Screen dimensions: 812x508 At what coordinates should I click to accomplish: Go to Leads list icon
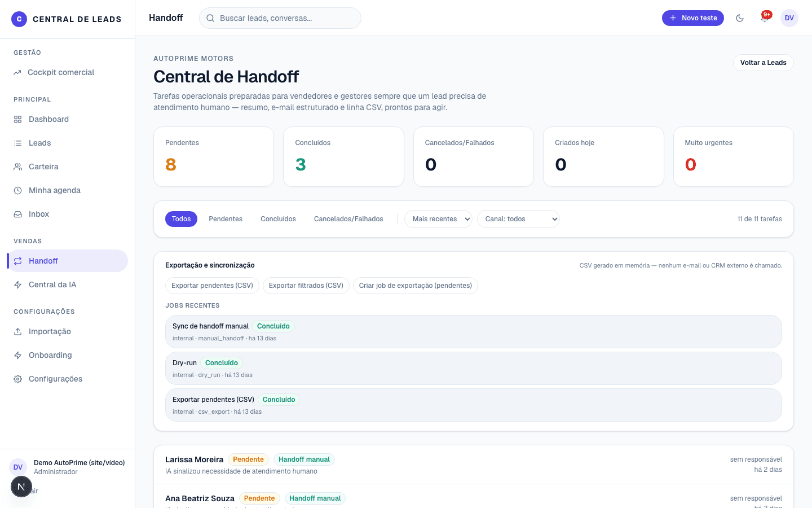tap(18, 143)
